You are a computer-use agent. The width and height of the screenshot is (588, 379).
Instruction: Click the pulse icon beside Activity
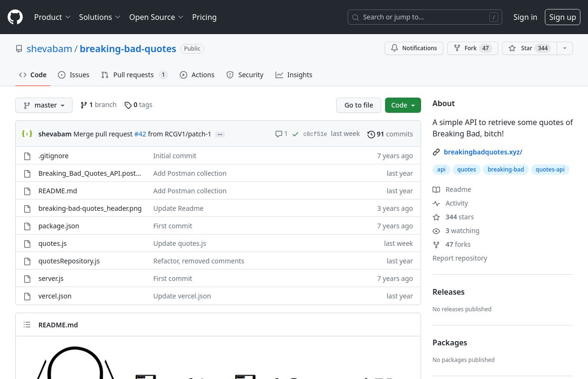point(436,203)
